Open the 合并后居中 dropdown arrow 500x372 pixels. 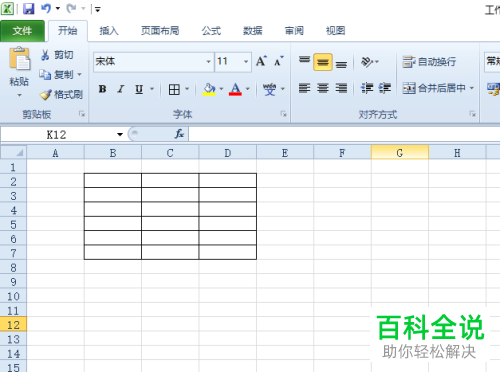click(x=472, y=88)
